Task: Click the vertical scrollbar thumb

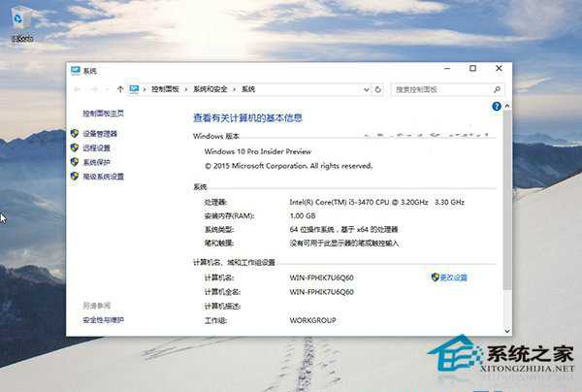Action: click(x=507, y=200)
